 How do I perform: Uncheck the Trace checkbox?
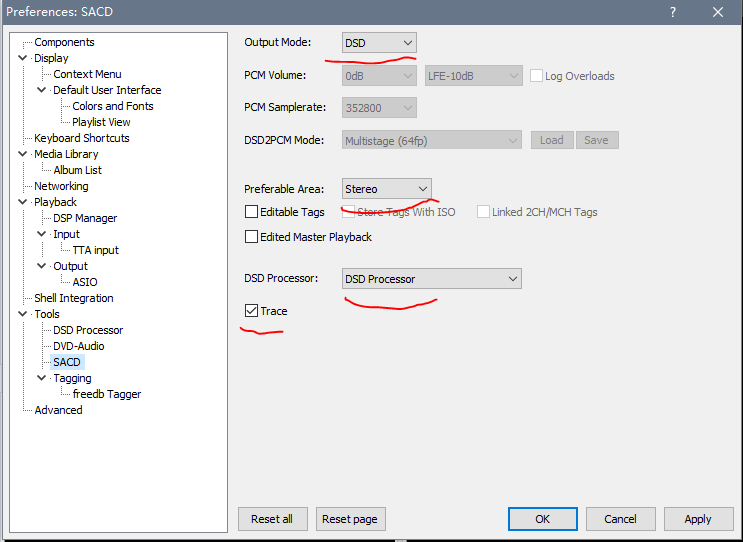tap(252, 311)
